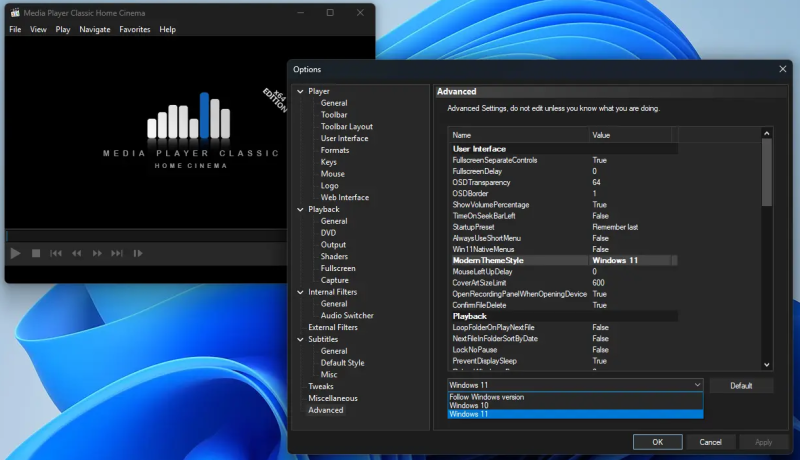Select Capture under Playback
This screenshot has width=800, height=460.
335,280
